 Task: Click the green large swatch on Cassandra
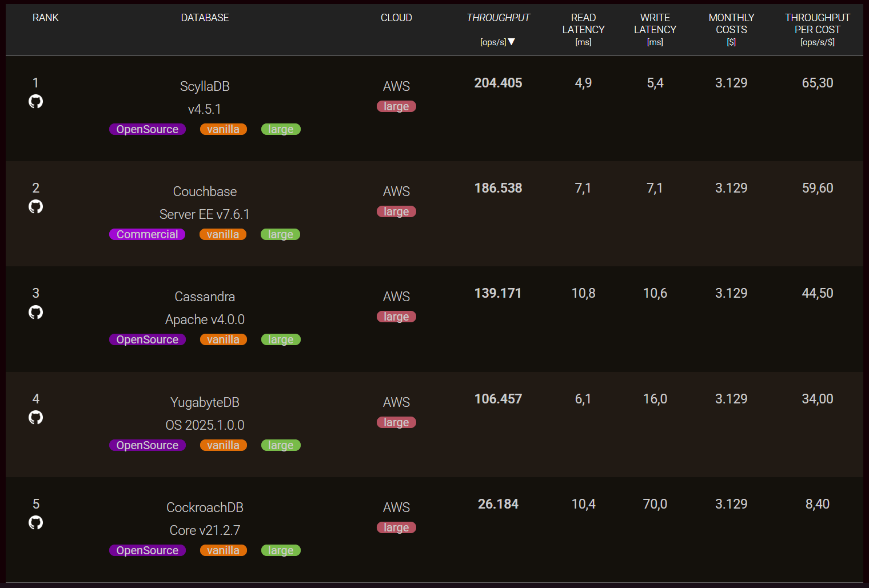tap(280, 339)
